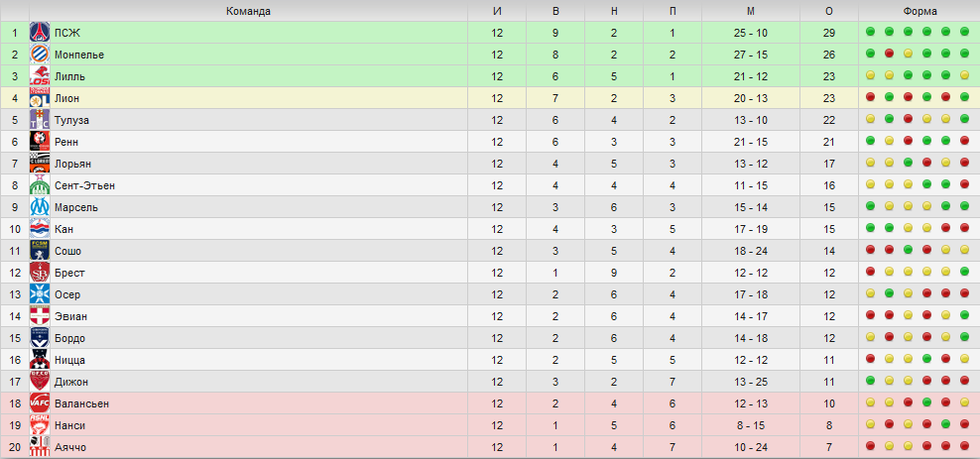Click the ПСЖ club logo
980x459 pixels.
pos(40,33)
